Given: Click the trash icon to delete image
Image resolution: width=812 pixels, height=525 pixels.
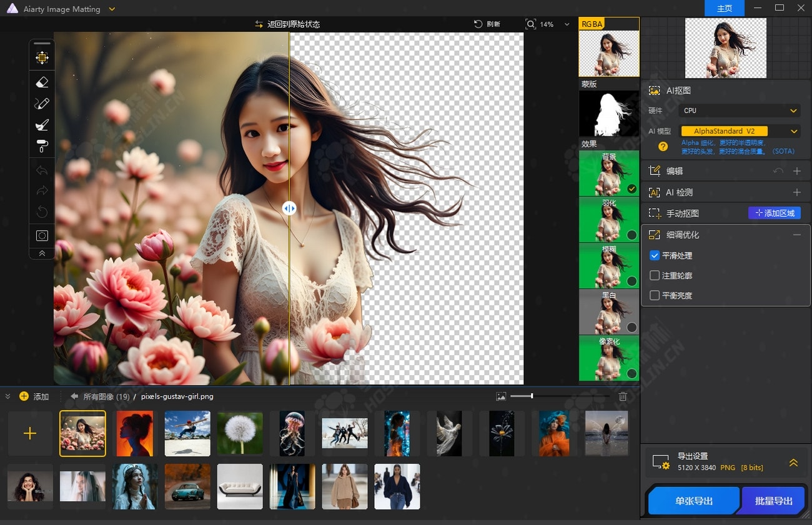Looking at the screenshot, I should (x=623, y=396).
